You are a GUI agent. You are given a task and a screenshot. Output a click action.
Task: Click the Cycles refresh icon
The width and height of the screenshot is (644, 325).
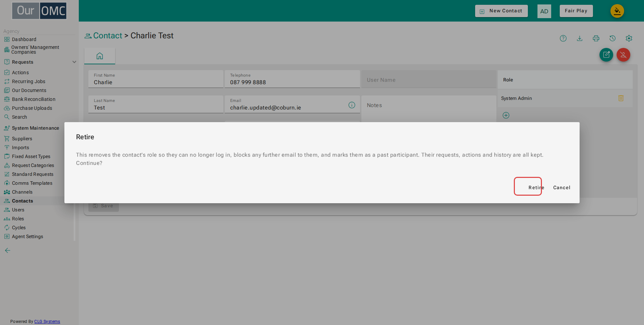(7, 227)
